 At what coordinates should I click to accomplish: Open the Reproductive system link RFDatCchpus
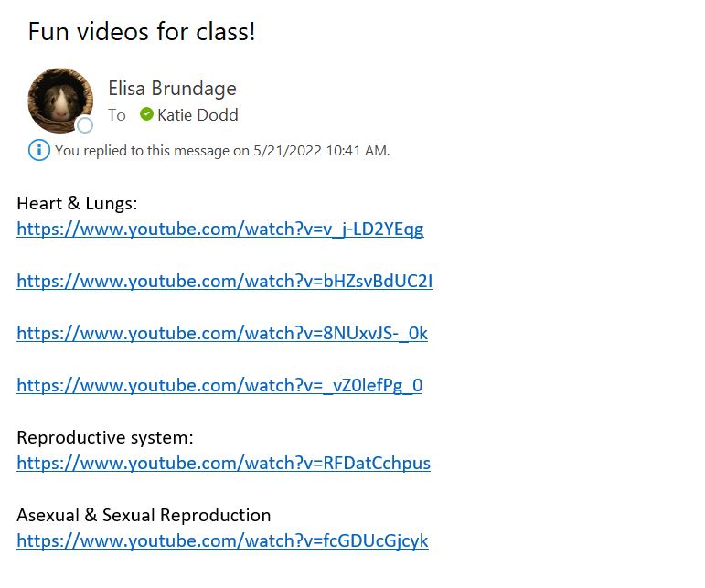click(x=223, y=463)
